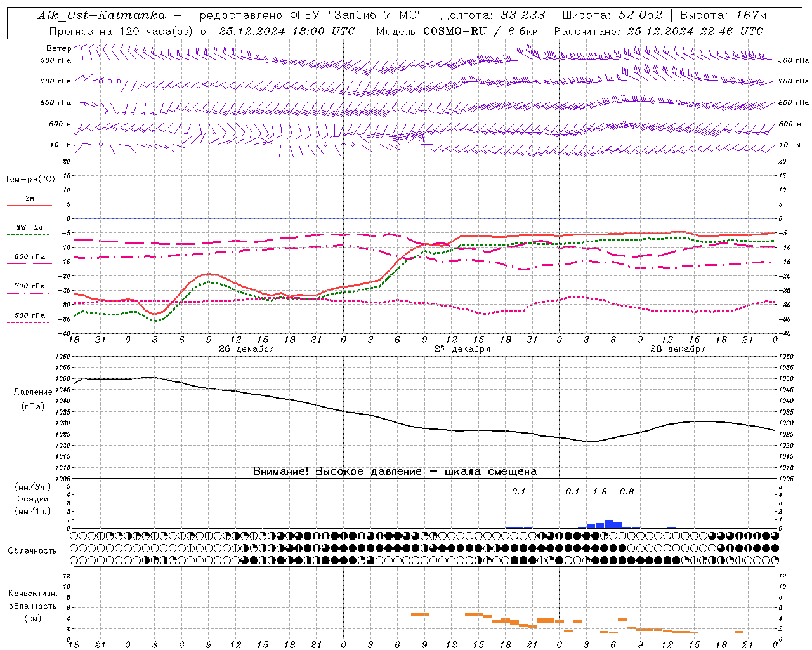Click the (км) unit label under Конвективн. облачность

[x=33, y=618]
